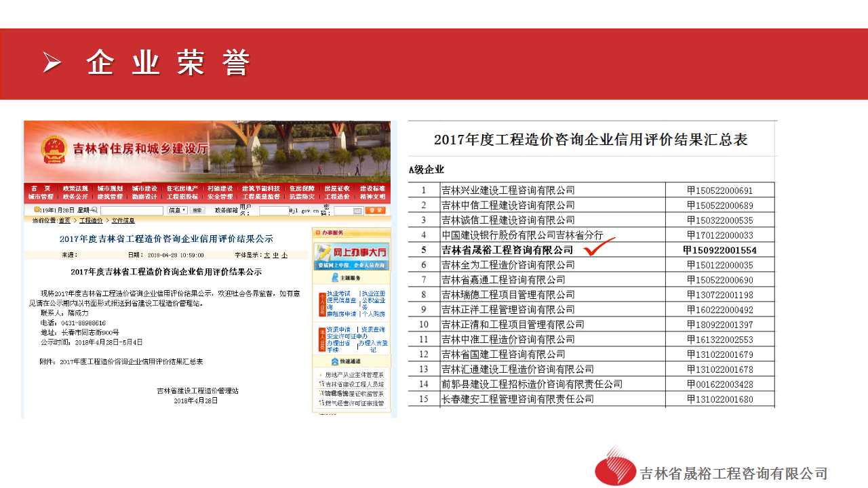Click the red company logo at bottom right
Screen dimensions: 868x488
tap(615, 468)
